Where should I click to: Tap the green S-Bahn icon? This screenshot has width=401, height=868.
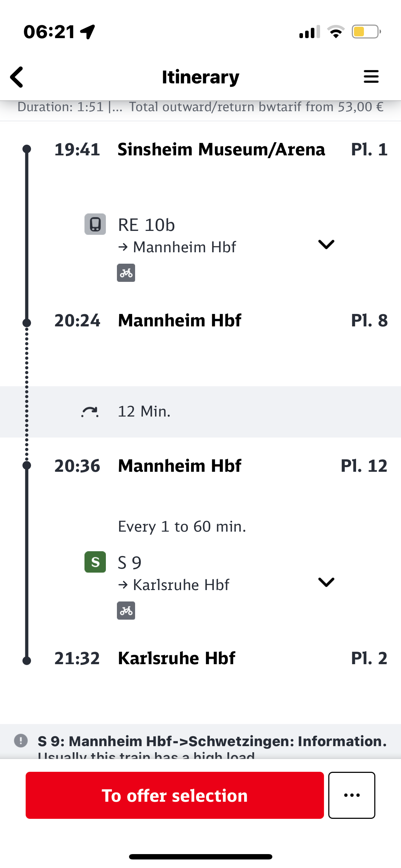pos(95,562)
